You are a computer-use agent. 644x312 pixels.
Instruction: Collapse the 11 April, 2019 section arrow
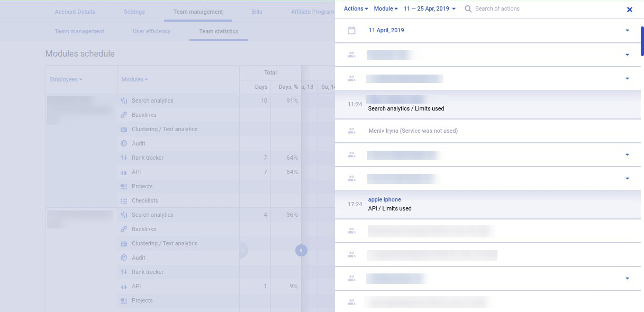pyautogui.click(x=627, y=31)
